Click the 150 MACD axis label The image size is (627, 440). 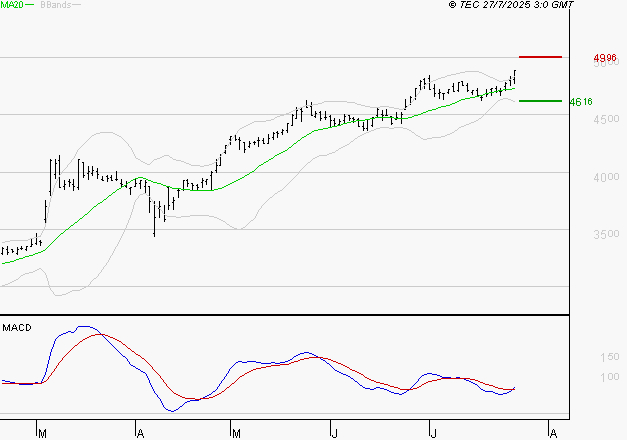[x=609, y=357]
